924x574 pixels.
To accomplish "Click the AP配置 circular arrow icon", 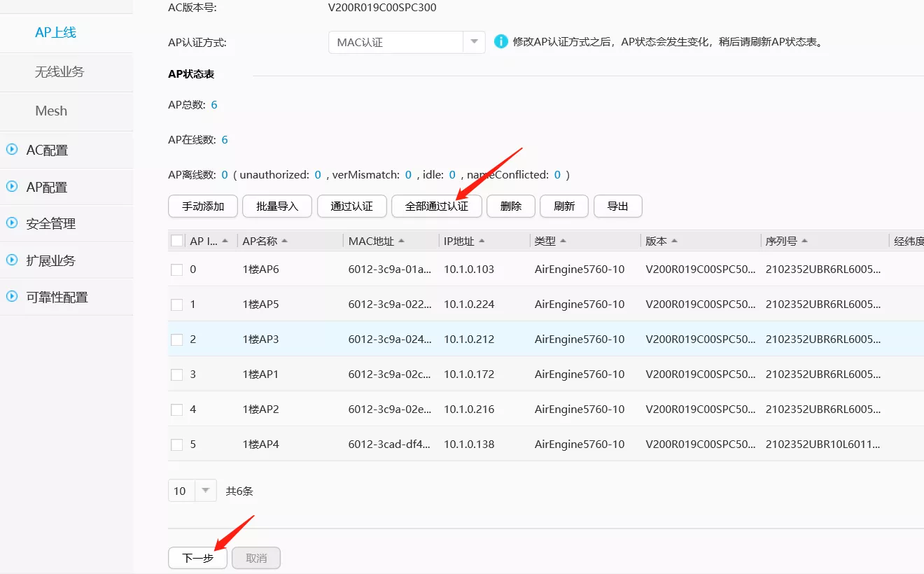I will click(x=11, y=187).
